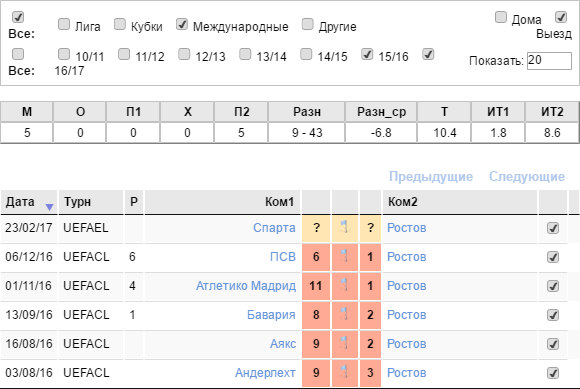
Task: Enable the Дома matches checkbox
Action: pos(501,17)
